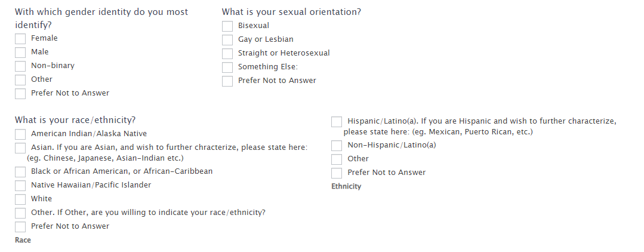Check Prefer Not to Answer for ethnicity
This screenshot has width=644, height=252.
pos(337,173)
